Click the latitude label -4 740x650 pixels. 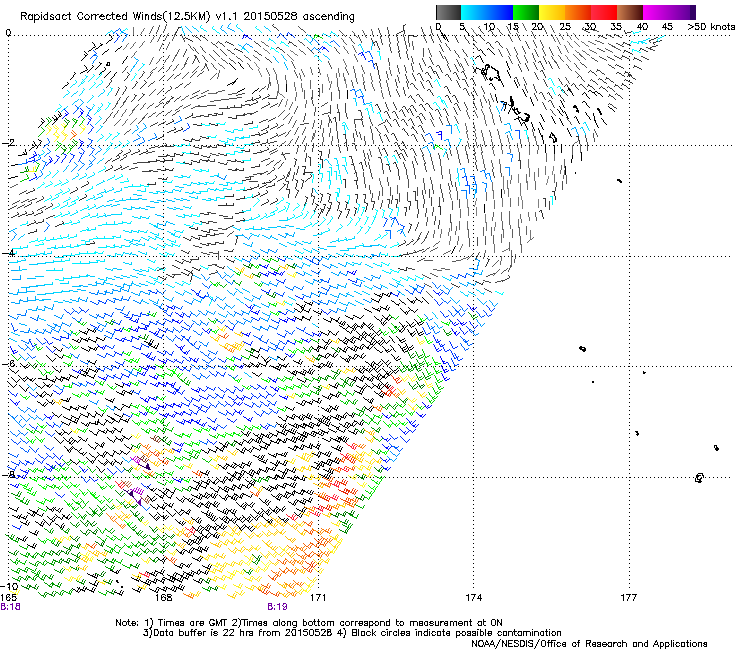(8, 253)
